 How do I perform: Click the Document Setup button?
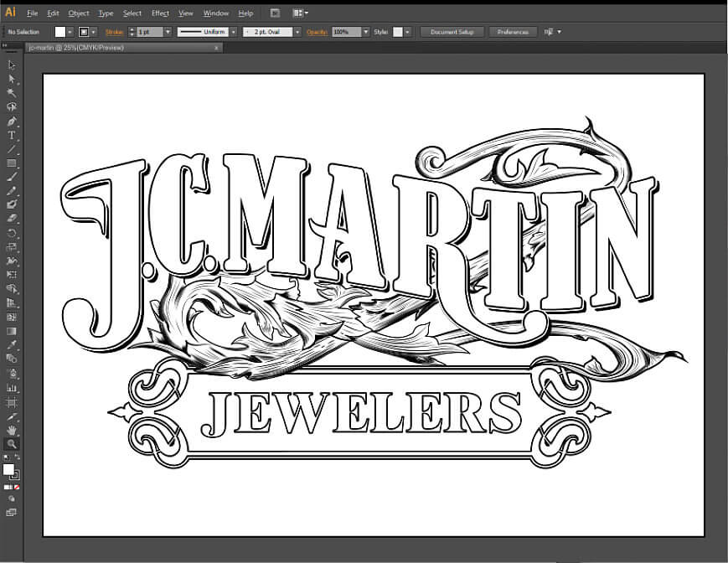click(x=452, y=32)
